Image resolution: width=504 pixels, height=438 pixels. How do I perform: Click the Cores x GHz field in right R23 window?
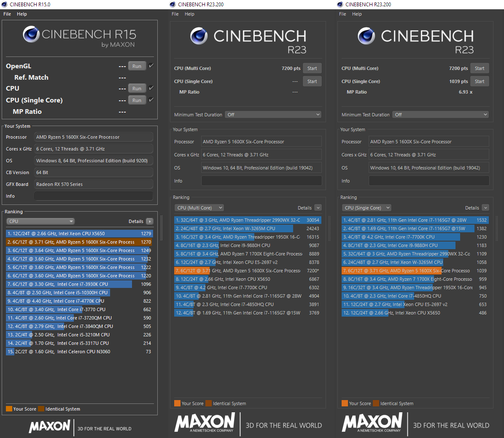click(x=429, y=155)
